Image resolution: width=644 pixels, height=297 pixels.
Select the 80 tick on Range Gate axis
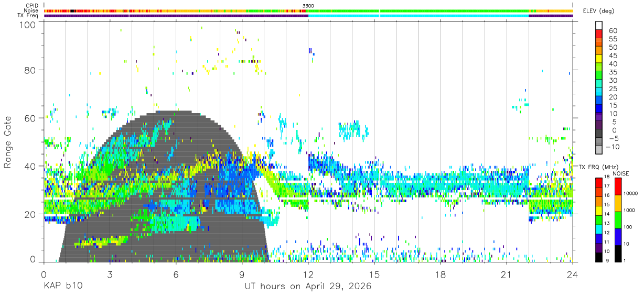(30, 70)
